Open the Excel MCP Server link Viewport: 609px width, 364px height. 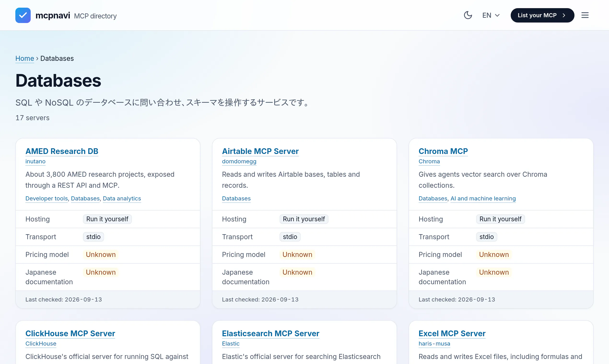(452, 333)
